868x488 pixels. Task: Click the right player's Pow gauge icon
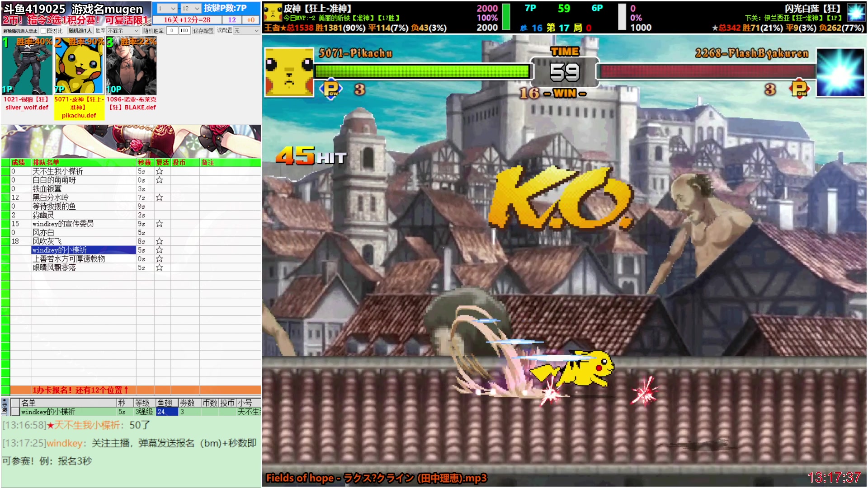[799, 89]
